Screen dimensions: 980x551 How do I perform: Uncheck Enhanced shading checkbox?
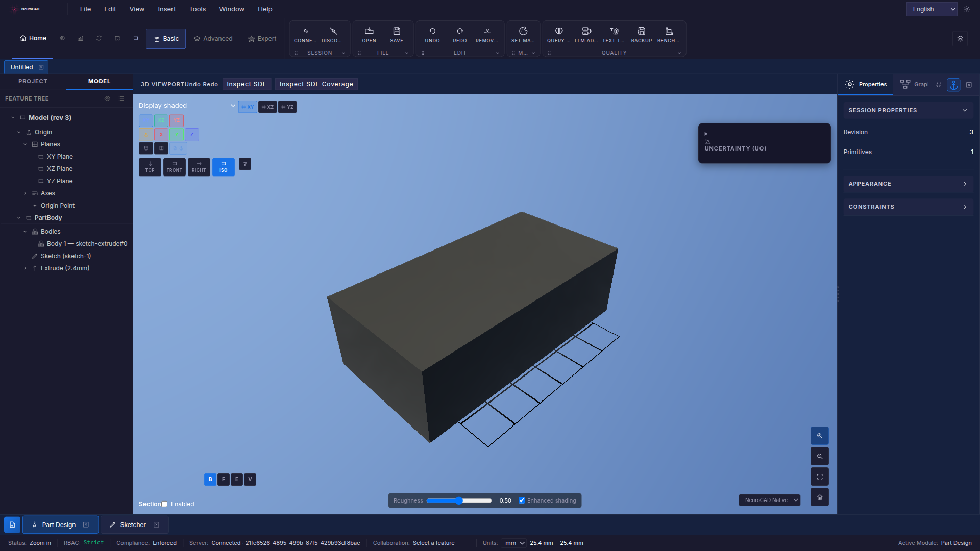click(x=522, y=500)
